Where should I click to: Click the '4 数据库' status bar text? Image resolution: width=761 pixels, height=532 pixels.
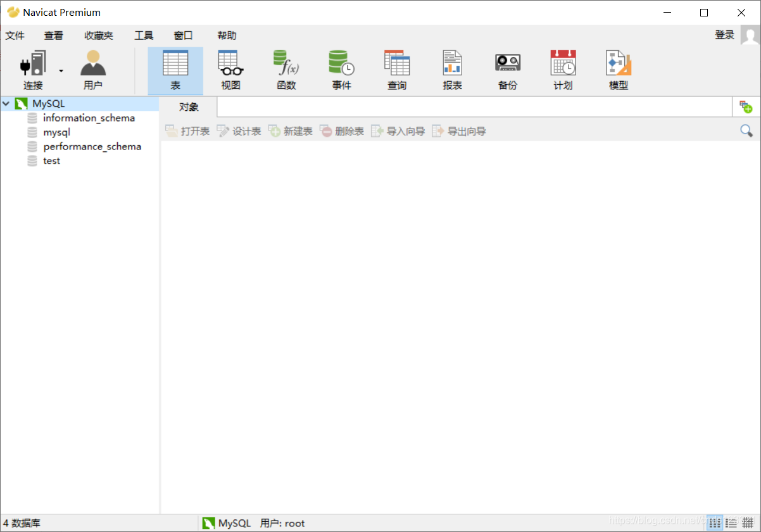coord(22,523)
